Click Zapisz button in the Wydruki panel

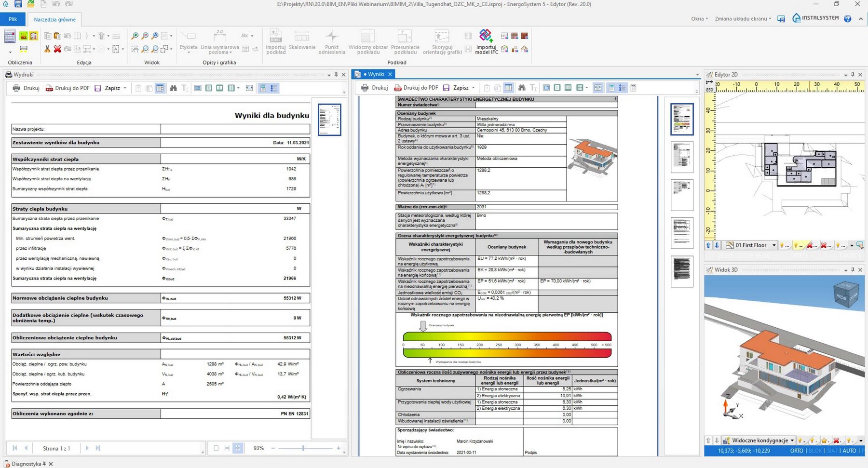point(108,88)
